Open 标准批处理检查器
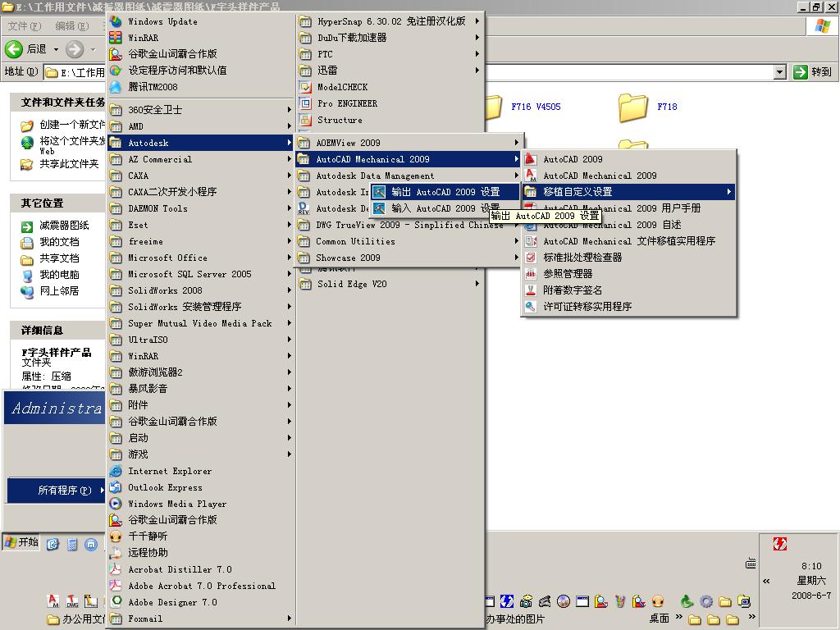The width and height of the screenshot is (840, 630). click(x=628, y=257)
